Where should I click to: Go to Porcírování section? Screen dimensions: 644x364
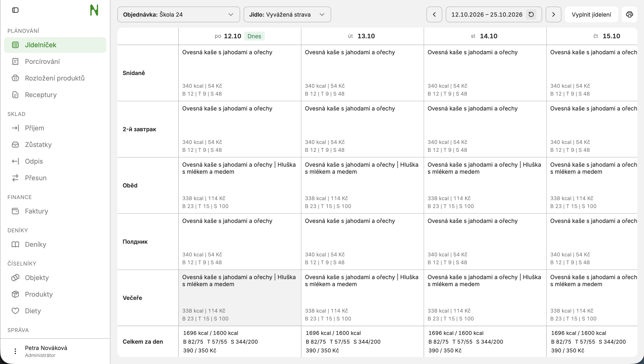tap(55, 61)
